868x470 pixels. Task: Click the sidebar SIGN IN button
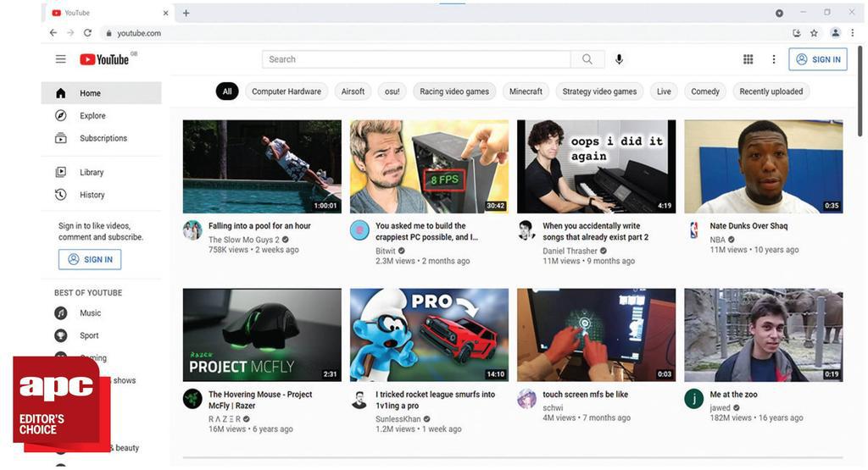[90, 259]
